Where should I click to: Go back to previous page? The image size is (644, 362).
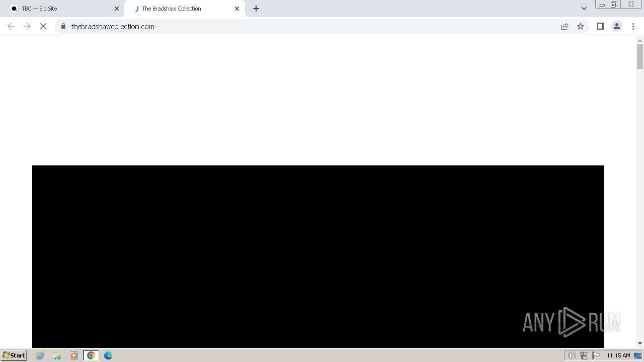coord(11,26)
